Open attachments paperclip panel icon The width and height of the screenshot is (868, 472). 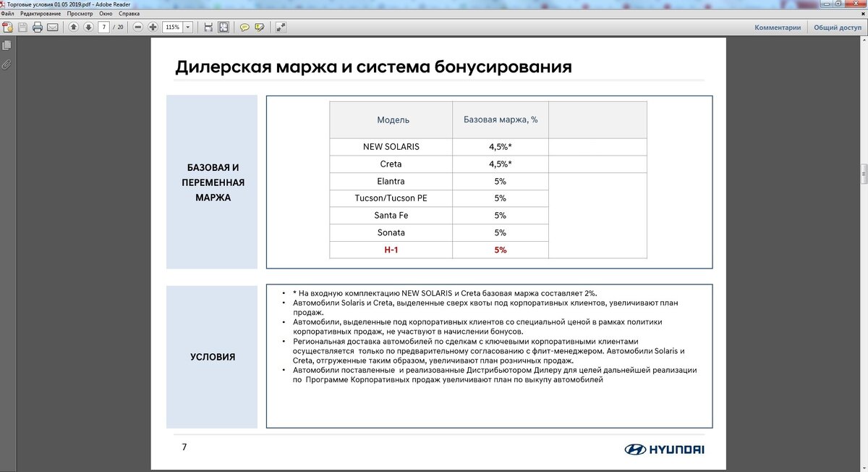pyautogui.click(x=7, y=64)
